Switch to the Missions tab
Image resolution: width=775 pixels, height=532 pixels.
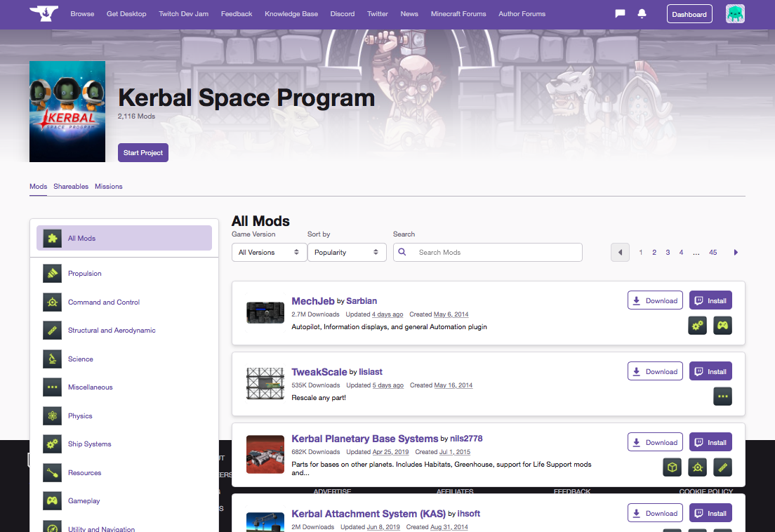[109, 186]
